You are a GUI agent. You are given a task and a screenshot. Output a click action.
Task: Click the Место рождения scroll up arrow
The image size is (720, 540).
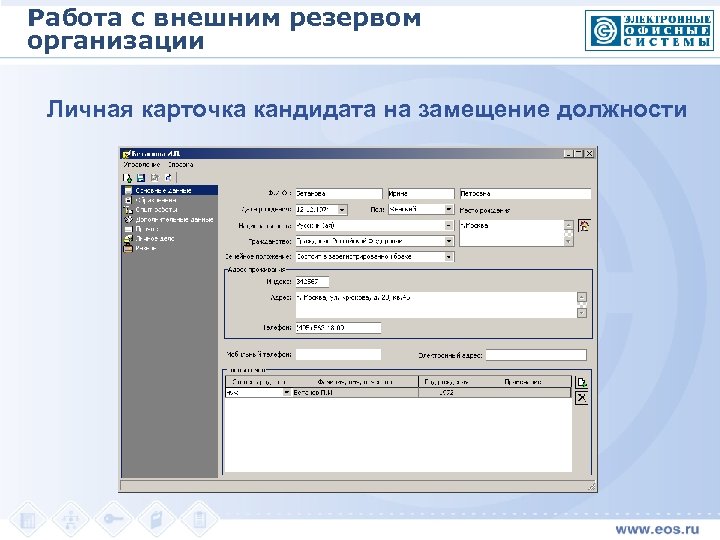pos(568,225)
